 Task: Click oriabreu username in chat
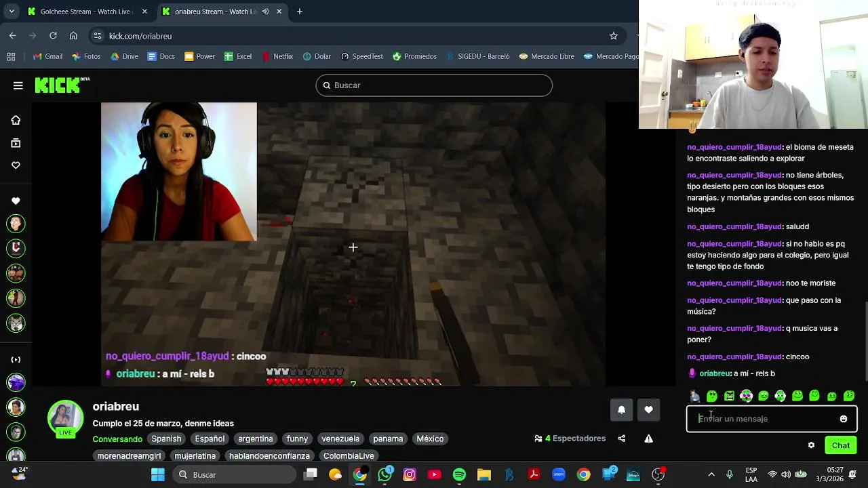[x=715, y=373]
